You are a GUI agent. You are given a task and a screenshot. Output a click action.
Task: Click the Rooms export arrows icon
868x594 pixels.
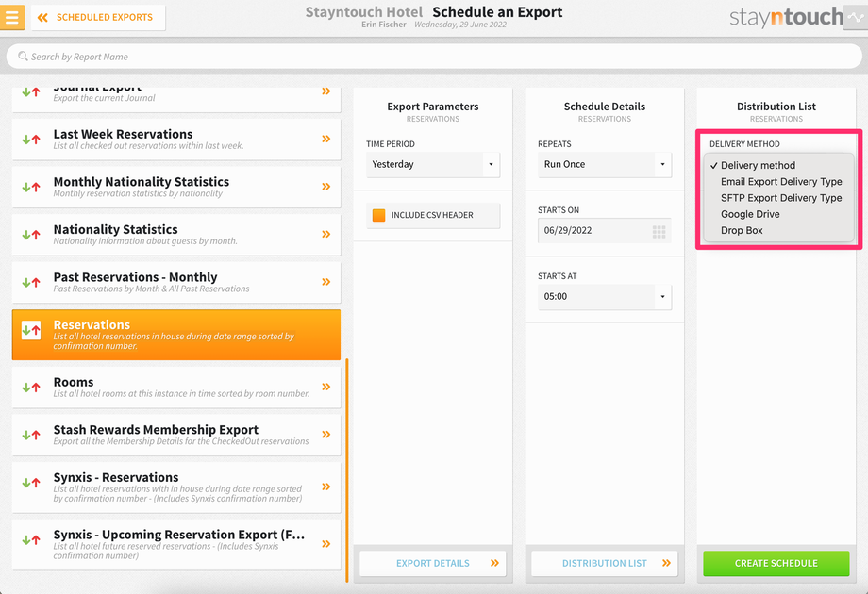coord(31,388)
